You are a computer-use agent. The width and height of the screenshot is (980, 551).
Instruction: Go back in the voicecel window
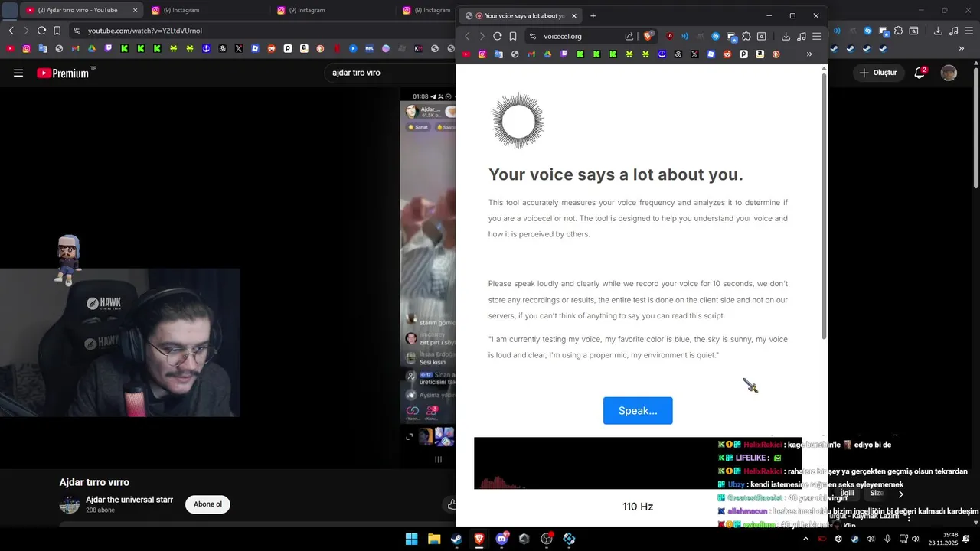tap(467, 36)
